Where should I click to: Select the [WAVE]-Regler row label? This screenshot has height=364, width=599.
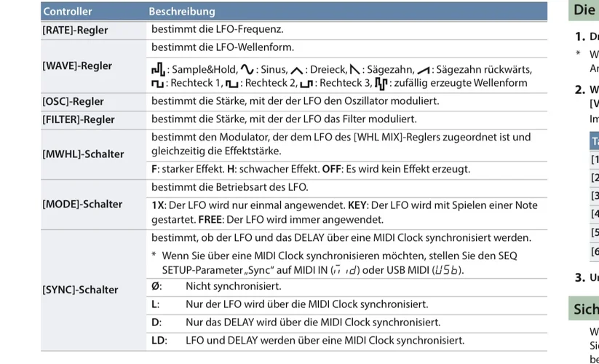point(77,66)
